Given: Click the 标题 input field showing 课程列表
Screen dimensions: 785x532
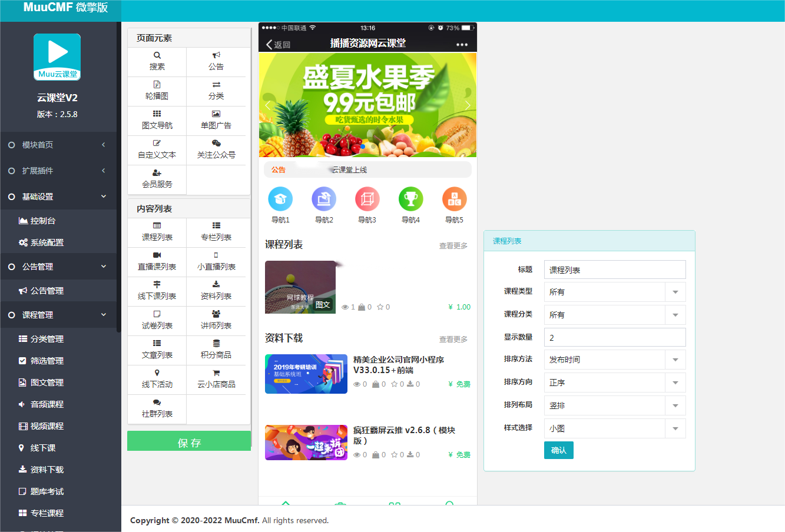Looking at the screenshot, I should [614, 269].
